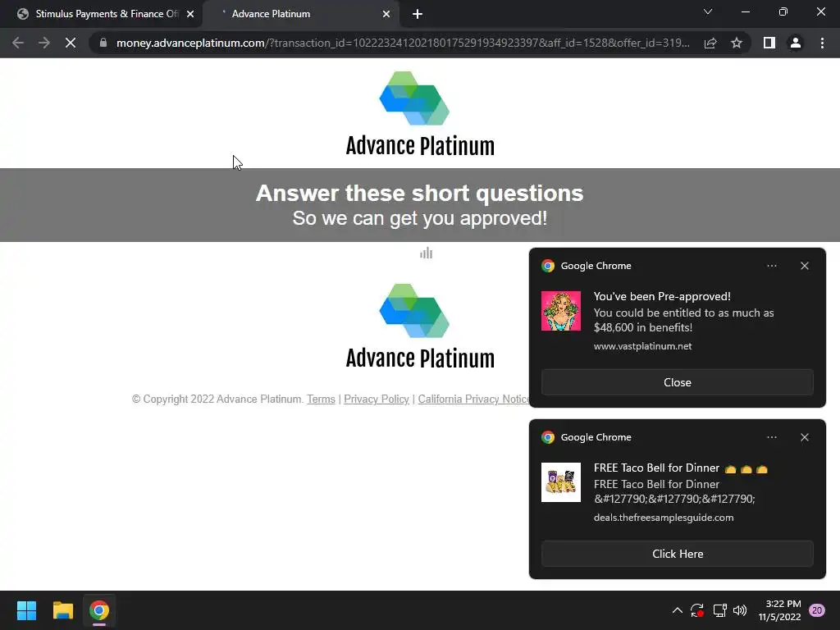Viewport: 840px width, 630px height.
Task: Open the Chrome three-dot menu
Action: 822,43
